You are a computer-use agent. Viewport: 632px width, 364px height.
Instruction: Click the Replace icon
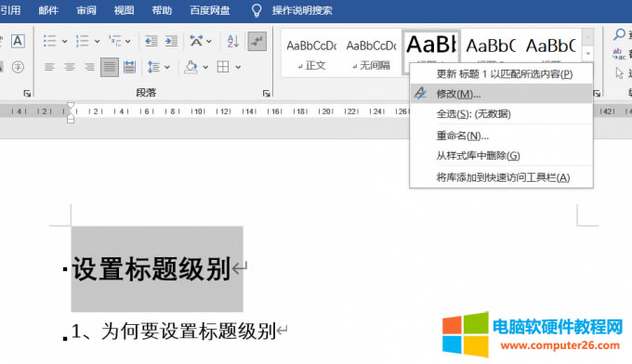(x=618, y=54)
